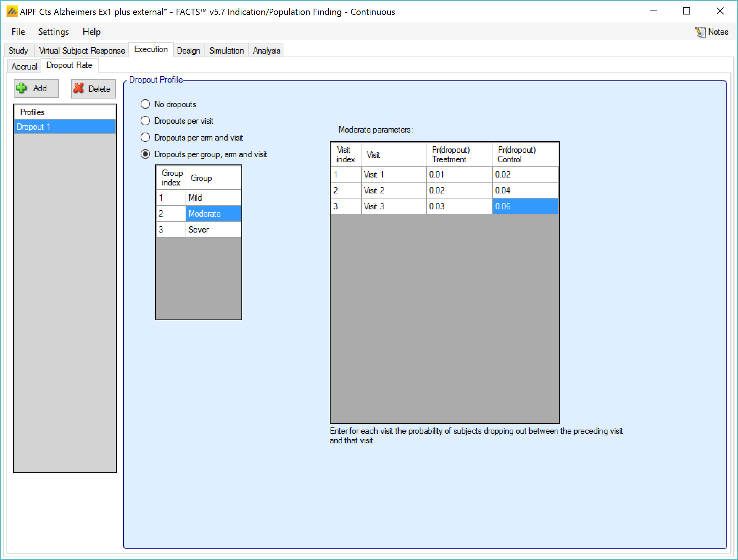Select the No dropouts option

[x=145, y=104]
